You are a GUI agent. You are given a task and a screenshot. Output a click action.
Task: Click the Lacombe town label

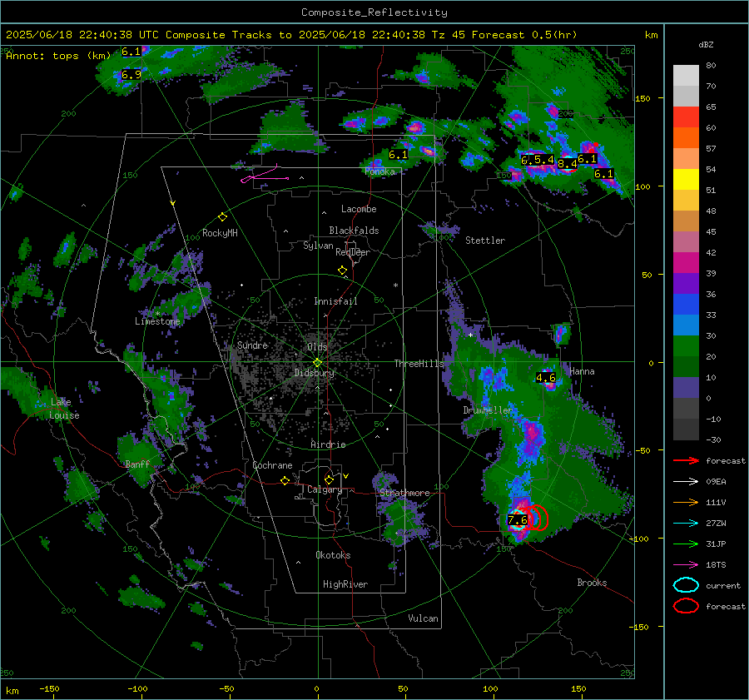tap(359, 209)
